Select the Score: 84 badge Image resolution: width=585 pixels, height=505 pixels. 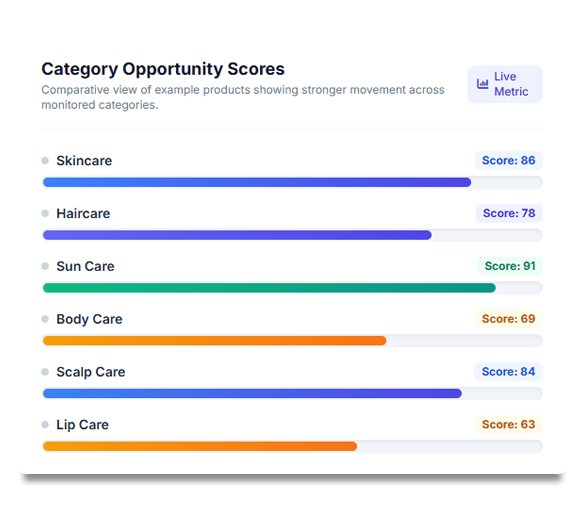508,372
